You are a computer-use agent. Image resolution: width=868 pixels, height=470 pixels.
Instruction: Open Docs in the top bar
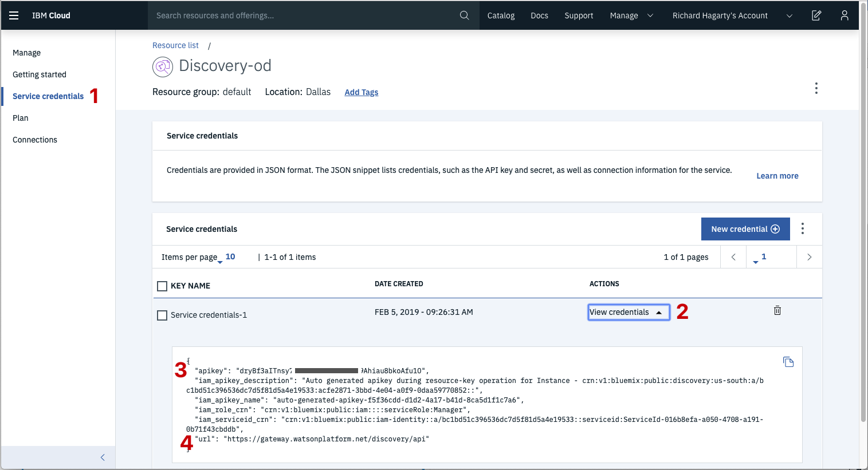[x=539, y=15]
